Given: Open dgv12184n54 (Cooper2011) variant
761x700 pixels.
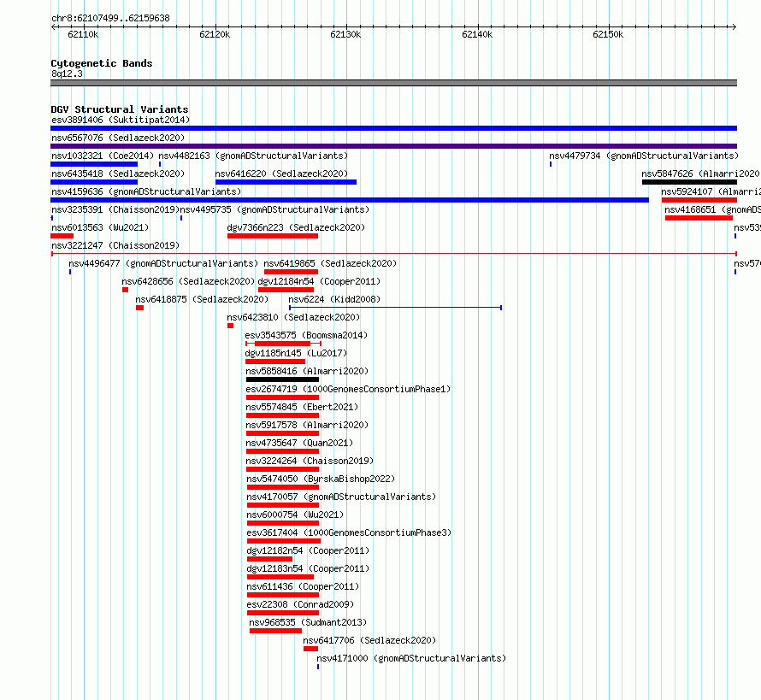Looking at the screenshot, I should 319,281.
